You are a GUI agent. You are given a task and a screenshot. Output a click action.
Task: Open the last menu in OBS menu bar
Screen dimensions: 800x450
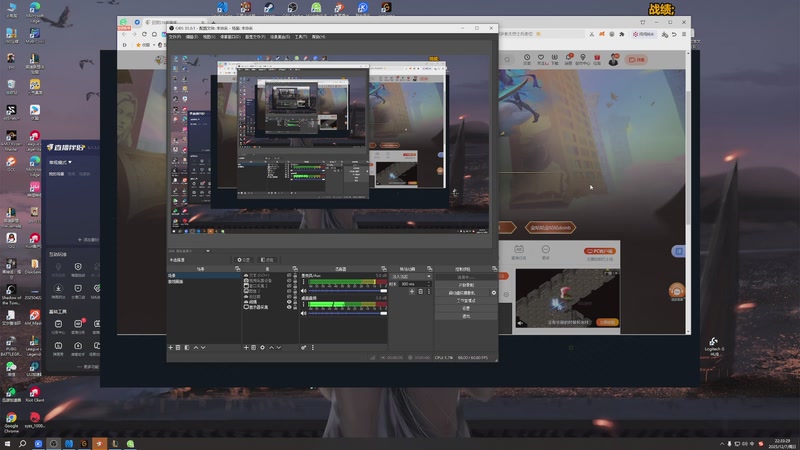(318, 37)
